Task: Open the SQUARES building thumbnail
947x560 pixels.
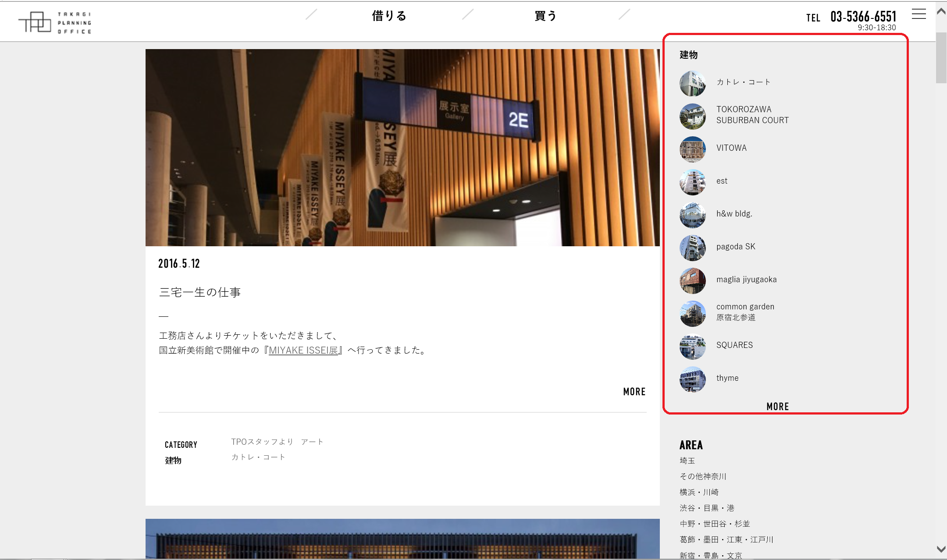Action: tap(693, 346)
